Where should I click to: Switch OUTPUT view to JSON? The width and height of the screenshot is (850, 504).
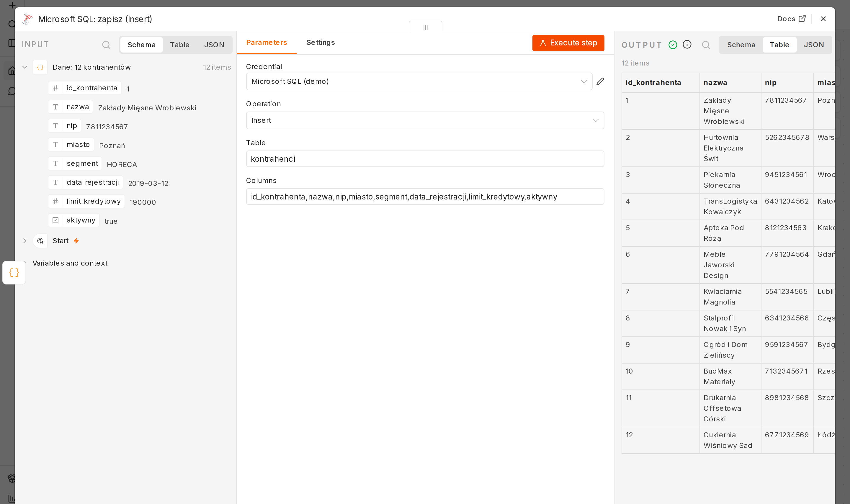(x=813, y=45)
